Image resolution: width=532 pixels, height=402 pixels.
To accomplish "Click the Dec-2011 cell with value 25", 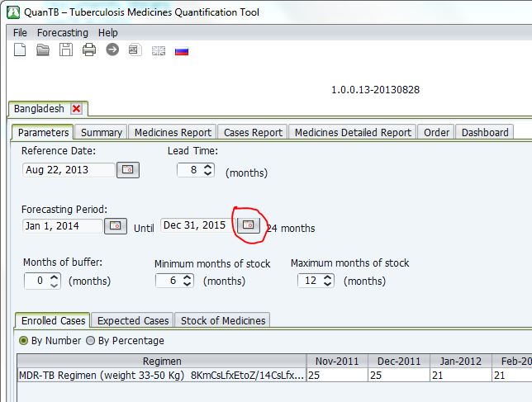I will [399, 376].
